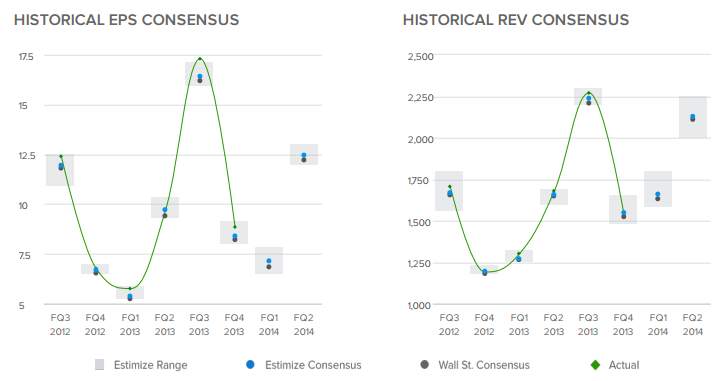Viewport: 726px width, 381px height.
Task: Click FQ2 2013 label on REV chart
Action: click(x=554, y=325)
